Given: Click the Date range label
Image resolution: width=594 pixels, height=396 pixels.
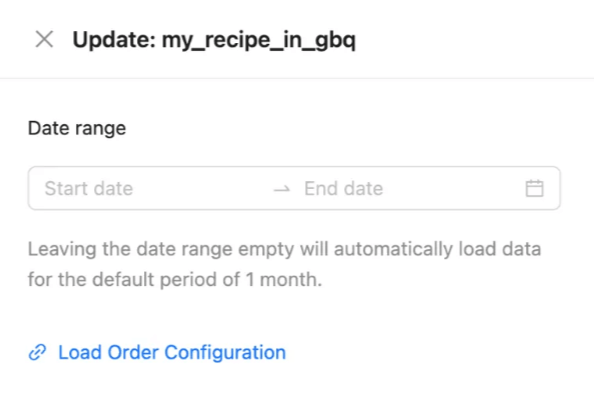Looking at the screenshot, I should [x=77, y=128].
